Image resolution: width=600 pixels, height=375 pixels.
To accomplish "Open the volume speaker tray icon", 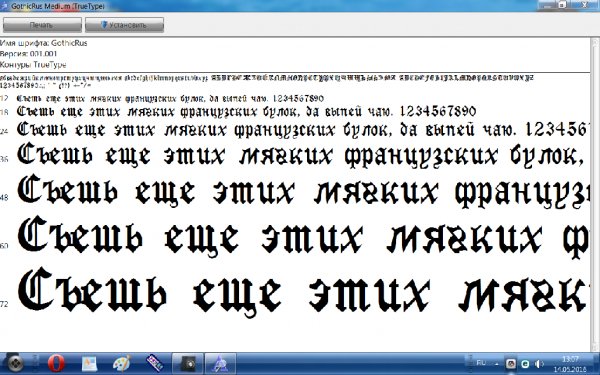I will tap(539, 364).
